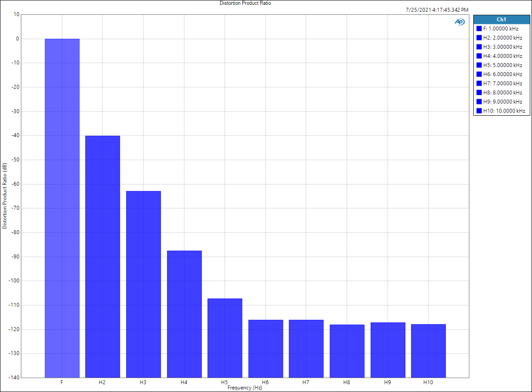Image resolution: width=532 pixels, height=392 pixels.
Task: Click the H6 6.00000 kHz legend swatch
Action: click(479, 74)
